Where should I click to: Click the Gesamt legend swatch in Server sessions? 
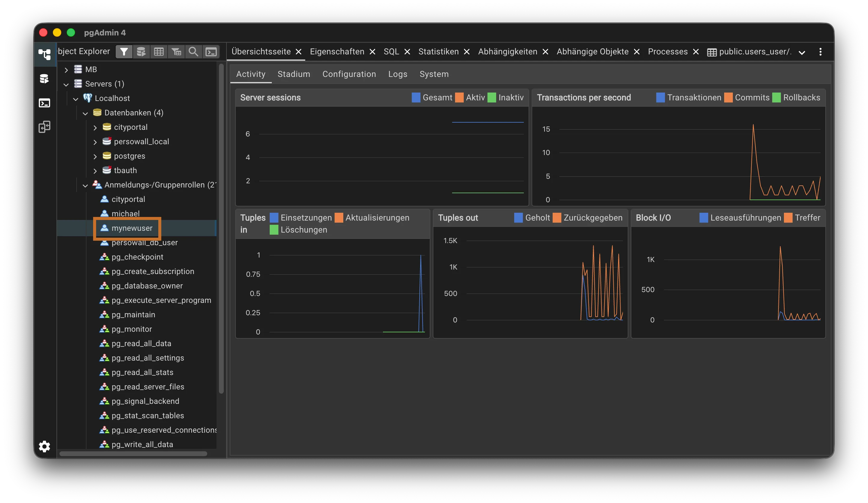416,97
